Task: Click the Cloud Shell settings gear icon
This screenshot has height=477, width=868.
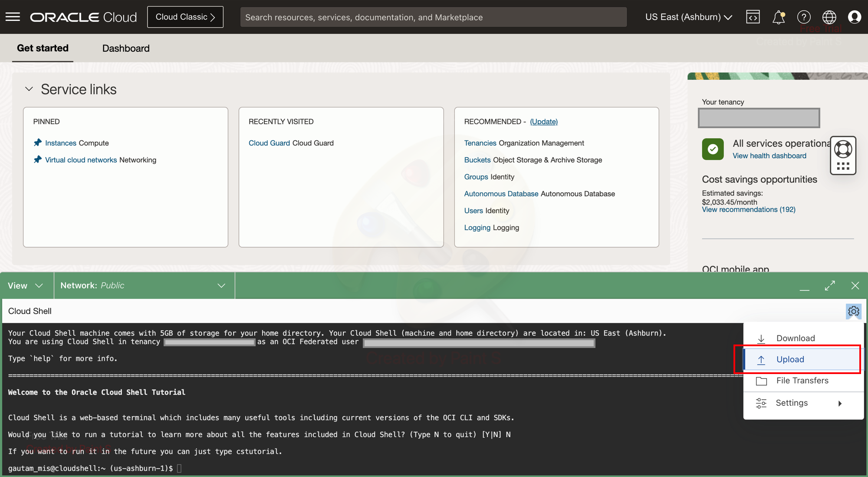Action: click(x=853, y=311)
